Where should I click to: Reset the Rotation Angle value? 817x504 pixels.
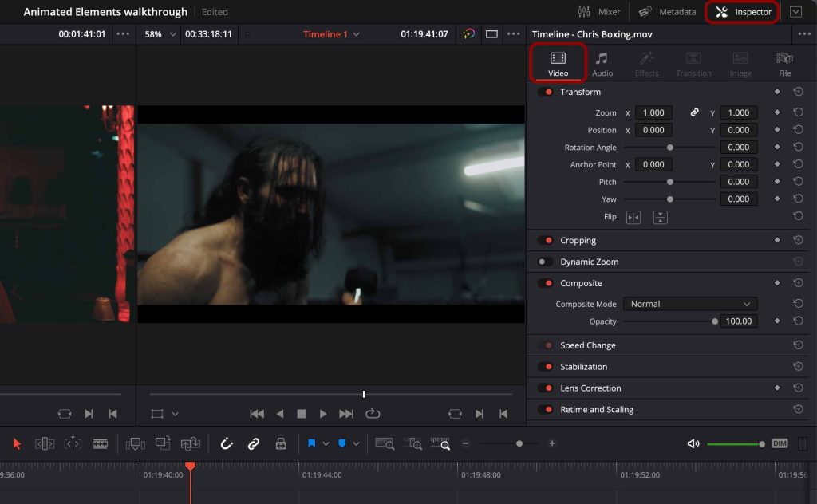point(799,147)
